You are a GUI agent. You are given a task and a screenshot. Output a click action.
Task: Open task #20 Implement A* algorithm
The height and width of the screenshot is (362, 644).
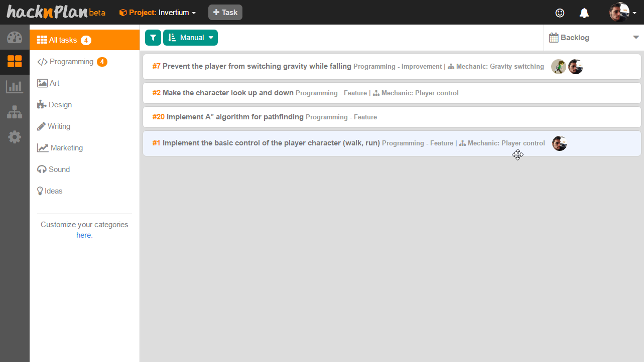coord(235,117)
